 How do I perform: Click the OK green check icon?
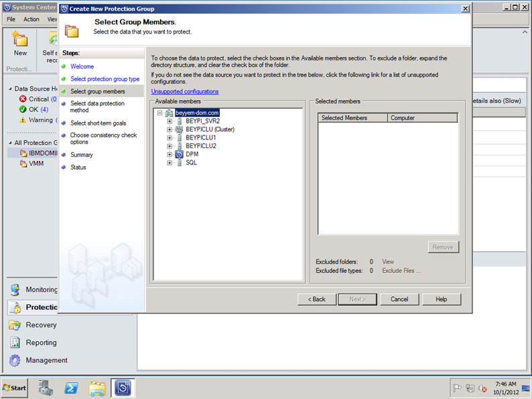click(x=23, y=109)
